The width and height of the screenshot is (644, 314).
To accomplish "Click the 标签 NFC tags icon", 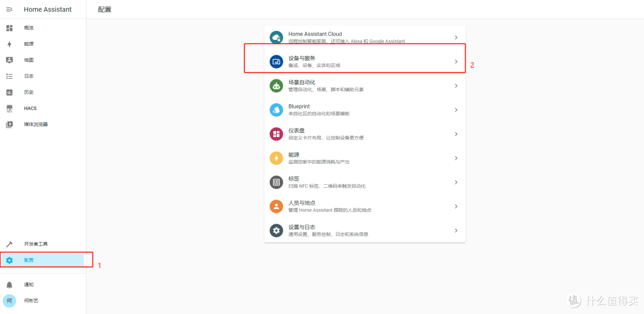I will (x=276, y=182).
